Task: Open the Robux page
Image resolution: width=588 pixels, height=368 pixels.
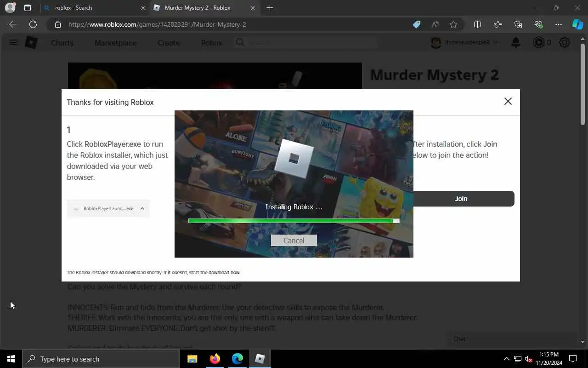Action: point(211,43)
